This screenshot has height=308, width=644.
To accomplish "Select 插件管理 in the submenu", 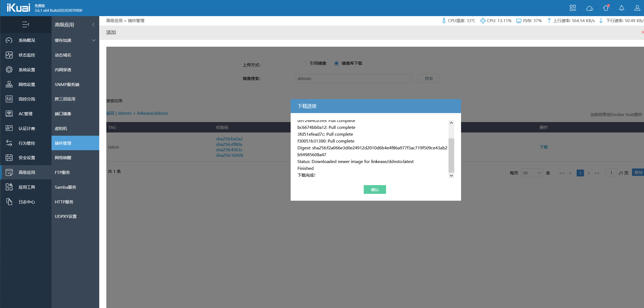I will (75, 143).
